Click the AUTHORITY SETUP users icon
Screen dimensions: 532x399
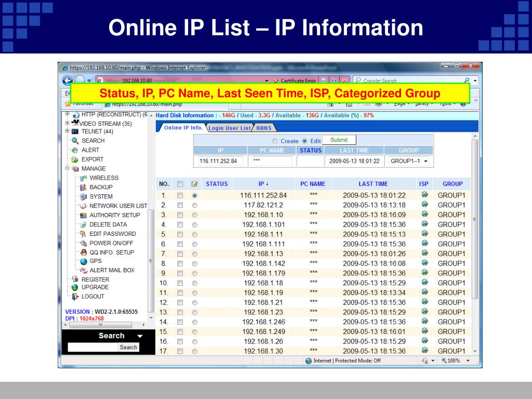(x=83, y=215)
